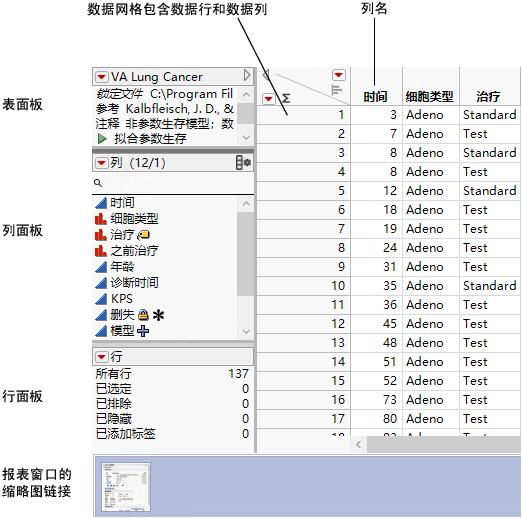
Task: Select the 时间 continuous column icon
Action: [101, 202]
